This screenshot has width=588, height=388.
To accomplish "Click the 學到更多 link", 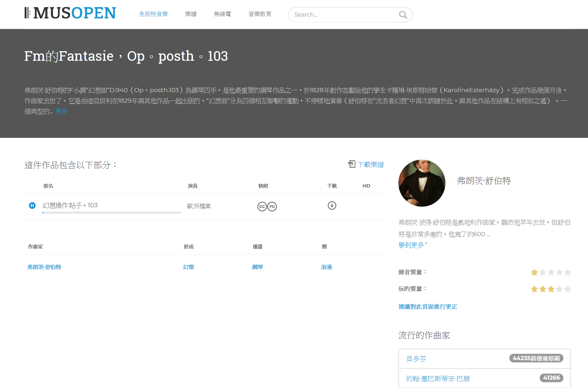I will tap(413, 245).
